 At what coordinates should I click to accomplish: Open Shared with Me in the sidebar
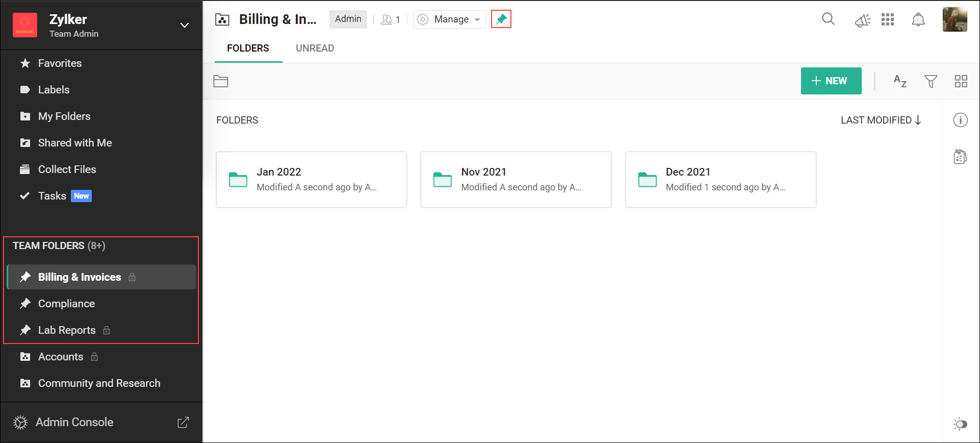[75, 143]
